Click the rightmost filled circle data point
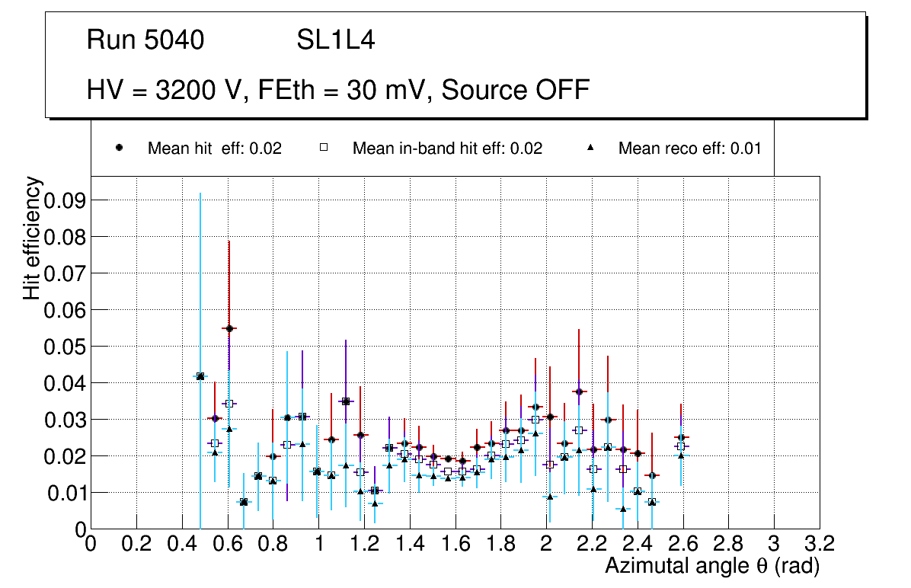The height and width of the screenshot is (588, 911). point(681,437)
